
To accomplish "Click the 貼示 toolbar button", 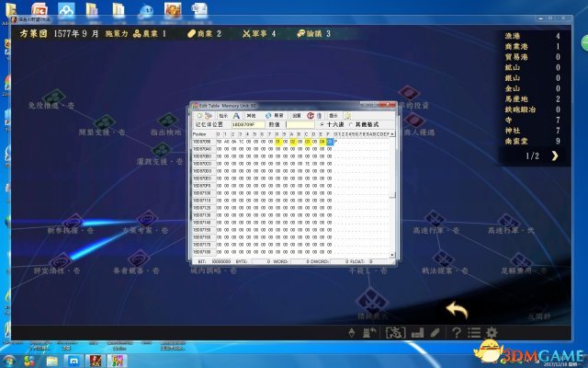I will [x=223, y=115].
